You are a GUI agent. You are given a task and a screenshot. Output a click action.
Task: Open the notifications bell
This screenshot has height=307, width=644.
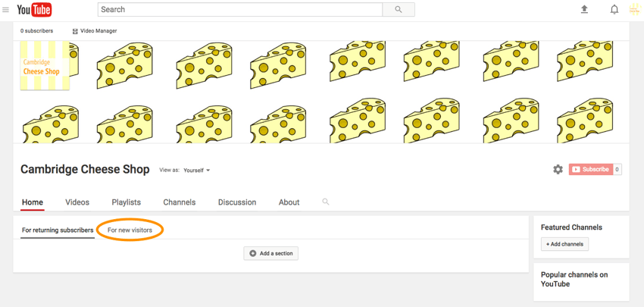[614, 9]
